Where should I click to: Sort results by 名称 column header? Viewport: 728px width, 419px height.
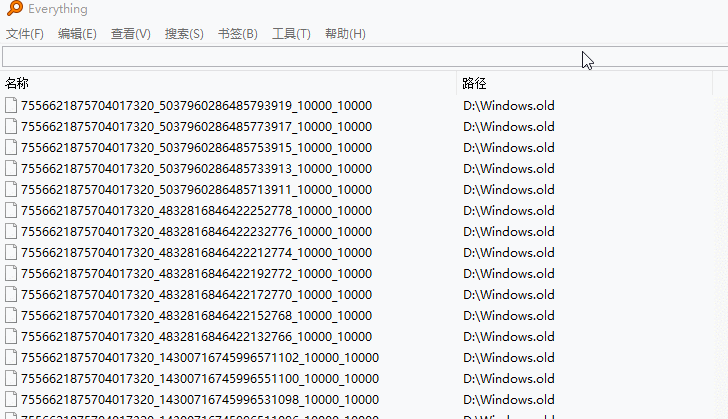(x=17, y=84)
